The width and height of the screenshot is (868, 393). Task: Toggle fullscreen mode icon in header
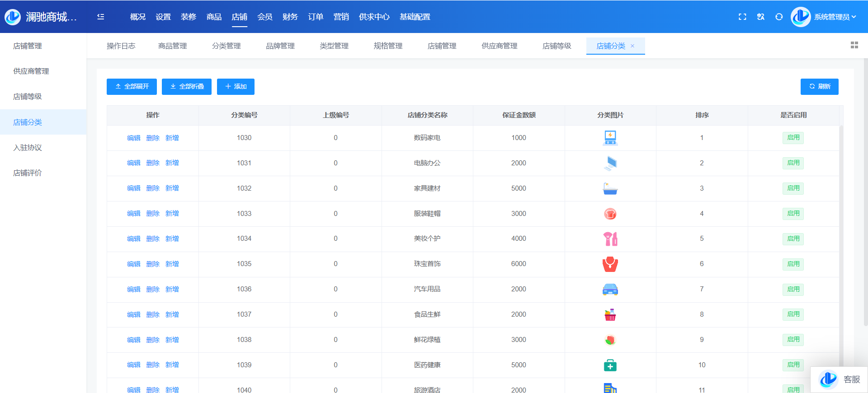(742, 17)
